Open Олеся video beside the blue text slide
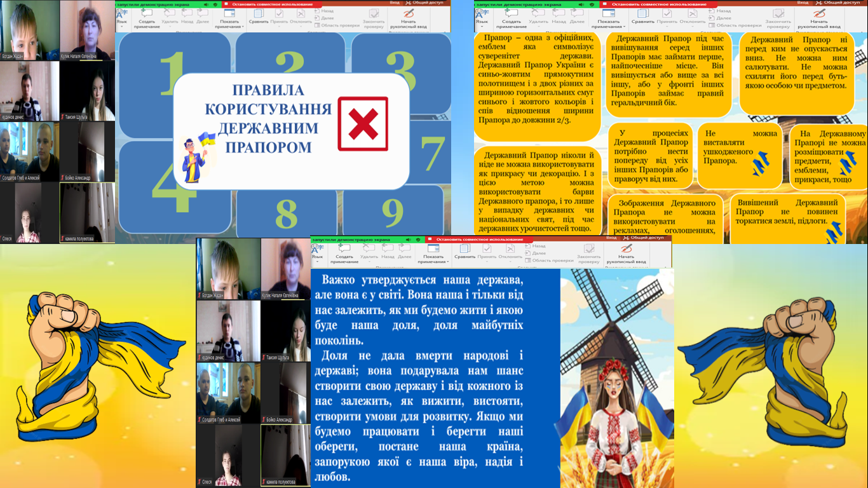 [x=228, y=455]
